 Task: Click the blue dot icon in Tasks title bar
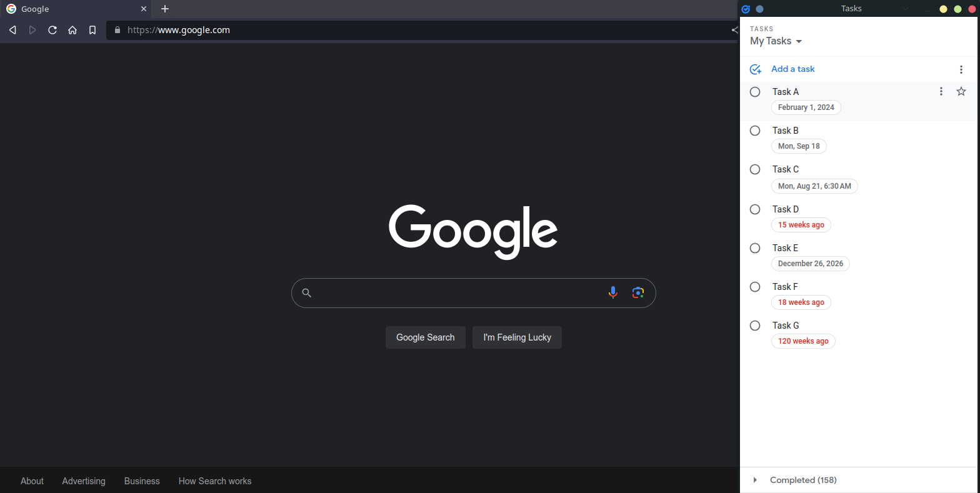point(759,9)
